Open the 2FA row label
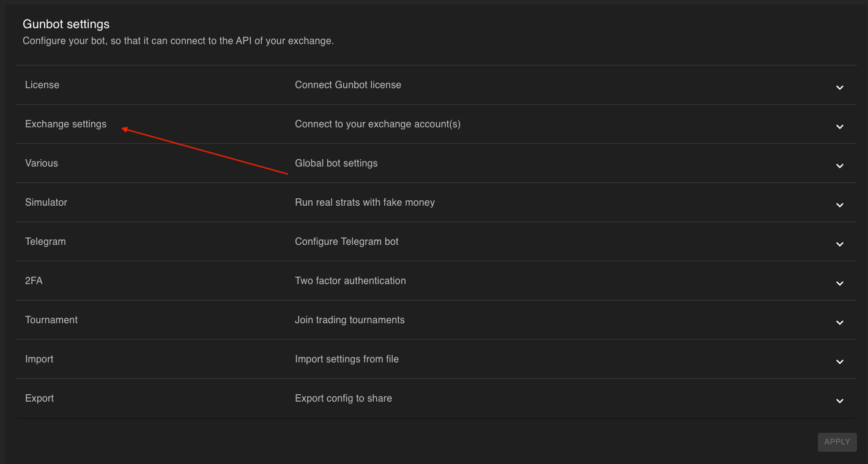Viewport: 868px width, 464px height. (34, 281)
